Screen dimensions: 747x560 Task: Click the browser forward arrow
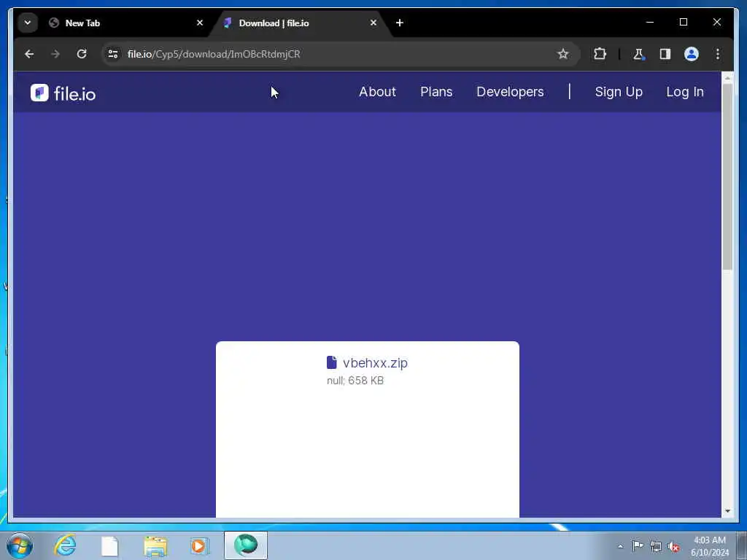[x=55, y=54]
